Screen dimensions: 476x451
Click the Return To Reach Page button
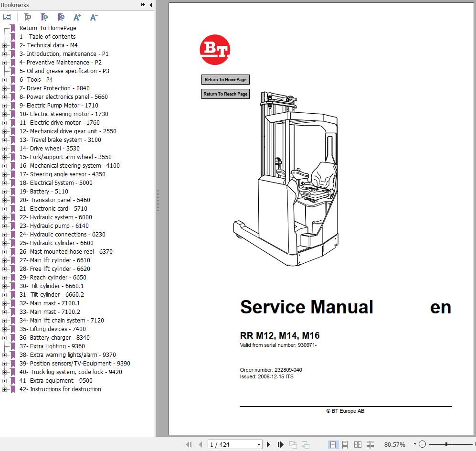[x=225, y=94]
